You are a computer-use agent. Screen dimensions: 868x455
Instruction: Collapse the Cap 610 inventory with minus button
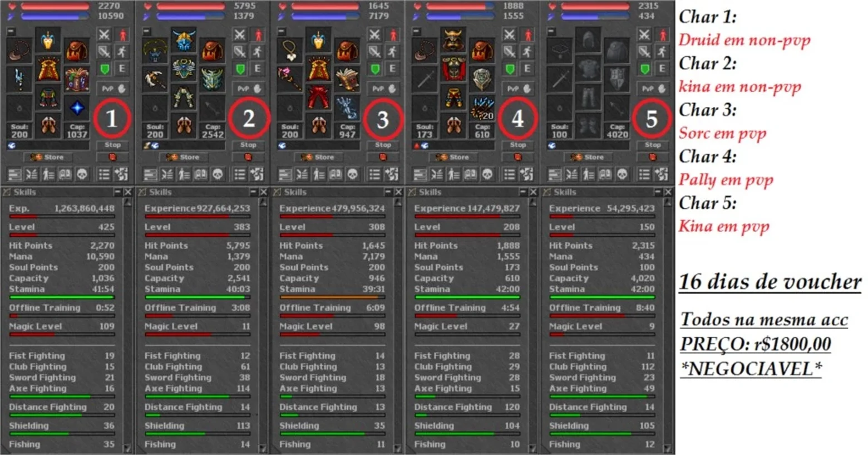coord(416,32)
